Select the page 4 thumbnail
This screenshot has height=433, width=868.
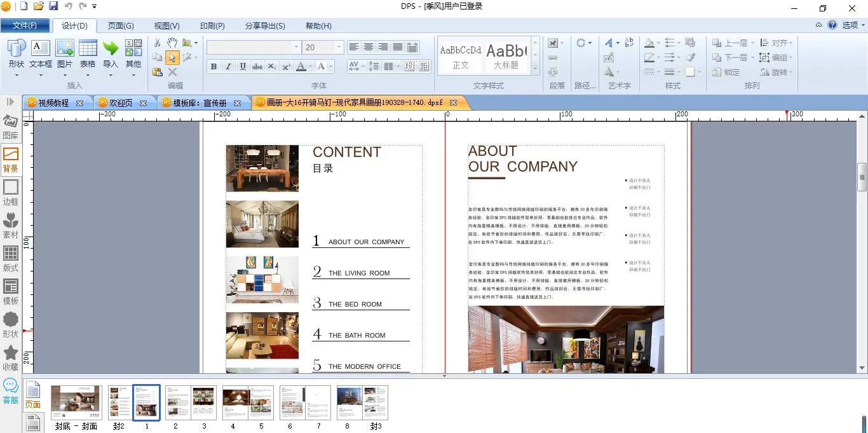[x=234, y=403]
